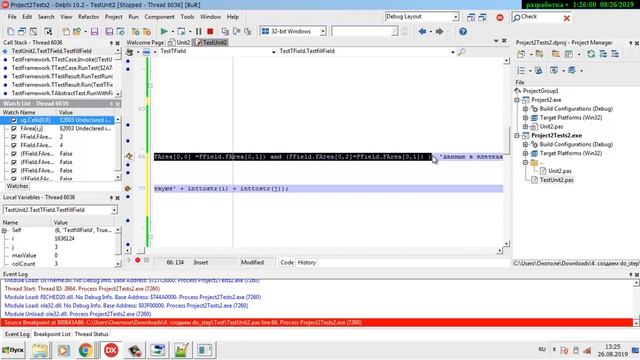
Task: Open the Run menu
Action: point(133,17)
